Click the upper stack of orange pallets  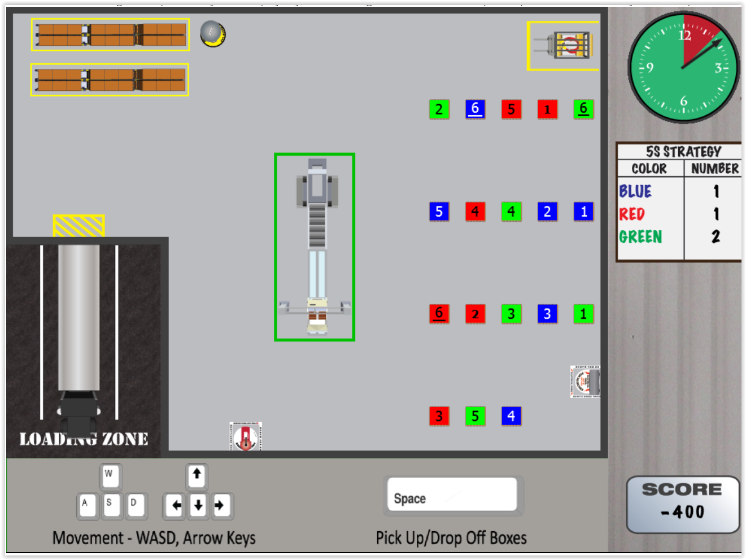coord(110,35)
